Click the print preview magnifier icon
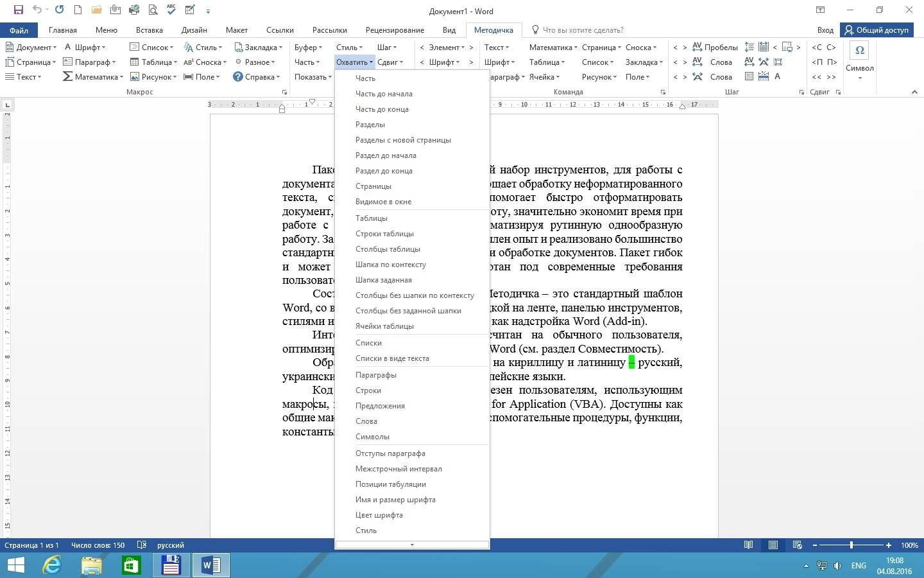924x578 pixels. [x=153, y=10]
